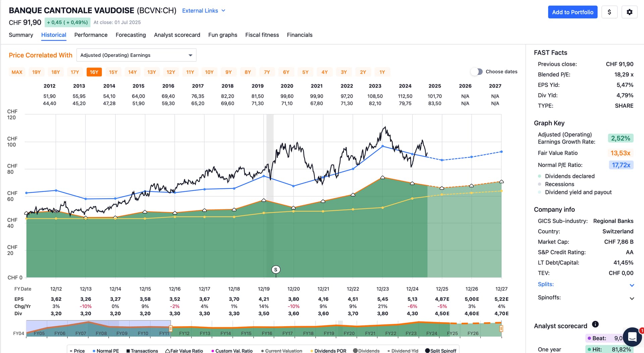Toggle Fair Value Ratio legend item
This screenshot has width=644, height=353.
tap(184, 350)
